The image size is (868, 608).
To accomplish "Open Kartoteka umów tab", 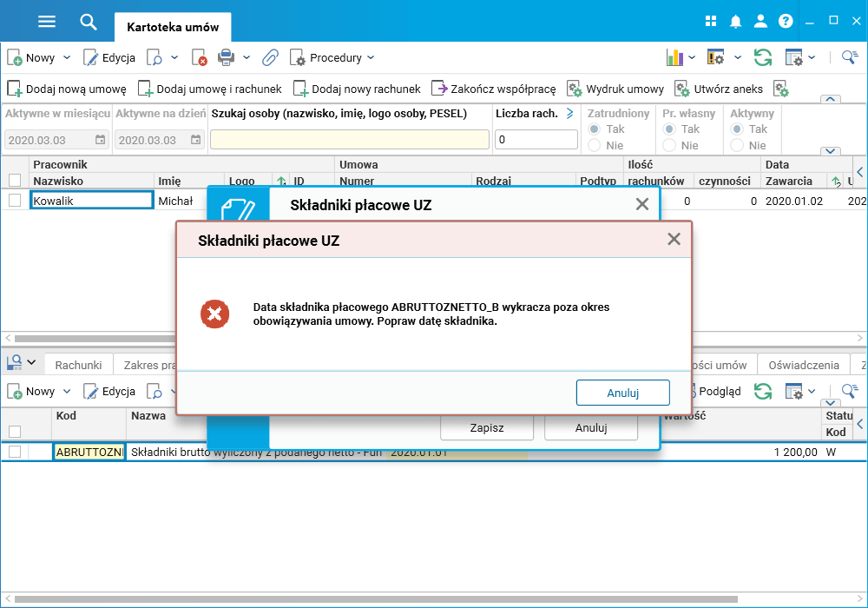I will tap(173, 27).
